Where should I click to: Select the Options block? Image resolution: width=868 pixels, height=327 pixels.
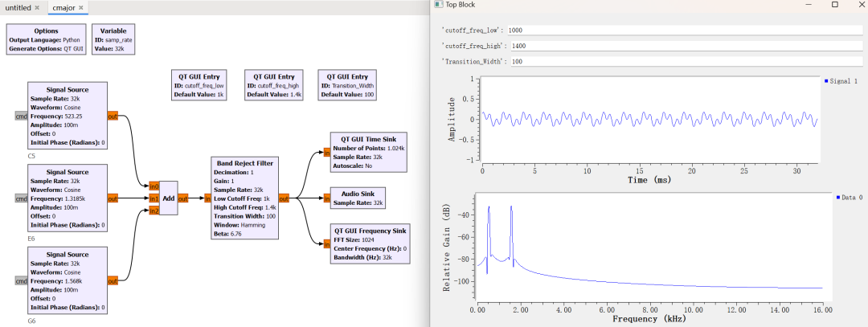click(46, 39)
